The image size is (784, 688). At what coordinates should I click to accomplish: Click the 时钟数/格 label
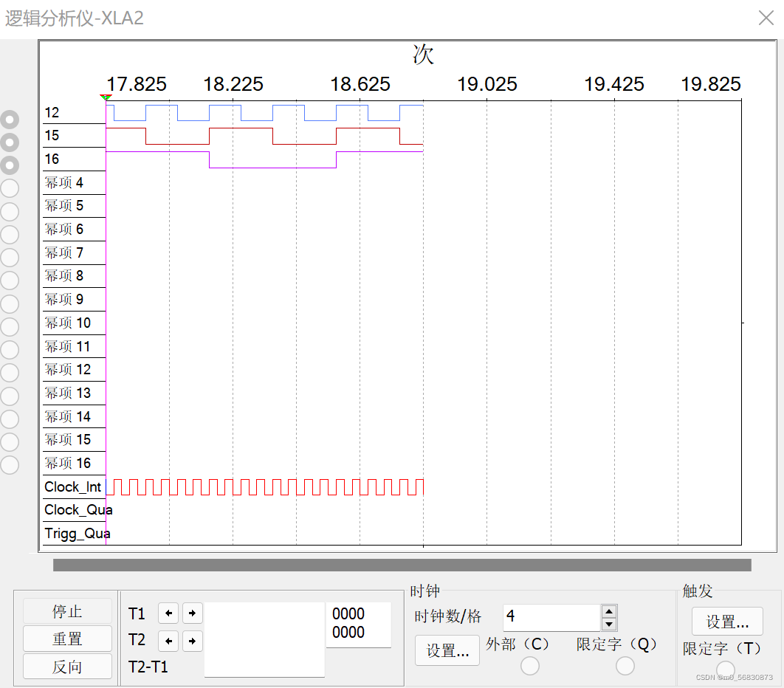pos(447,616)
